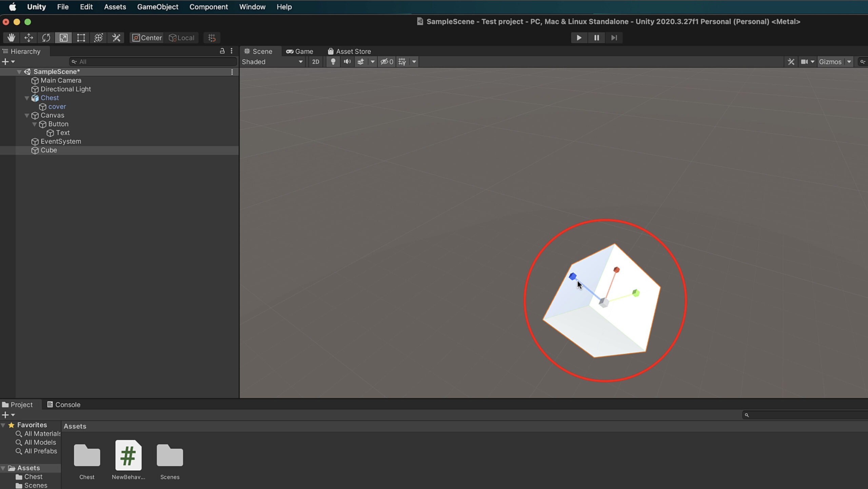
Task: Open SampleScene context options menu
Action: click(232, 72)
